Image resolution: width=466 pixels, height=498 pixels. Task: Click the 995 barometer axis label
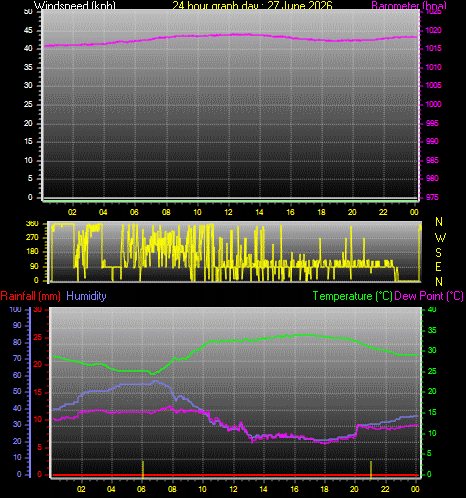pos(432,123)
